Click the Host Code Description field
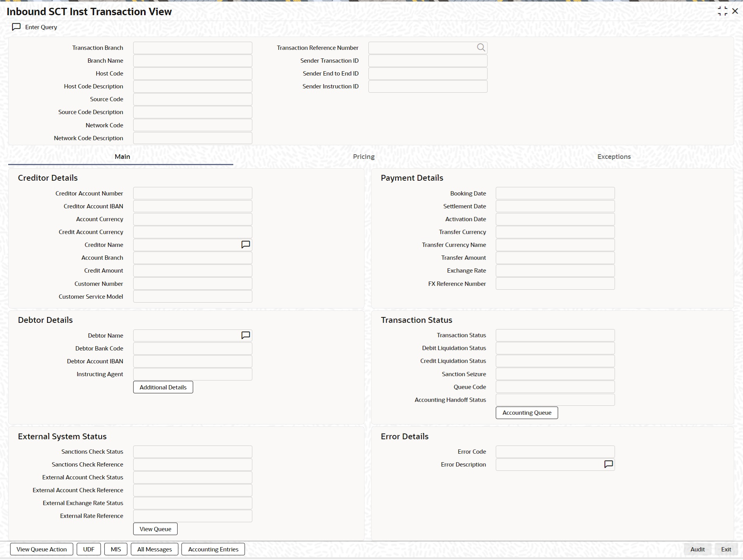Image resolution: width=743 pixels, height=560 pixels. pyautogui.click(x=193, y=86)
